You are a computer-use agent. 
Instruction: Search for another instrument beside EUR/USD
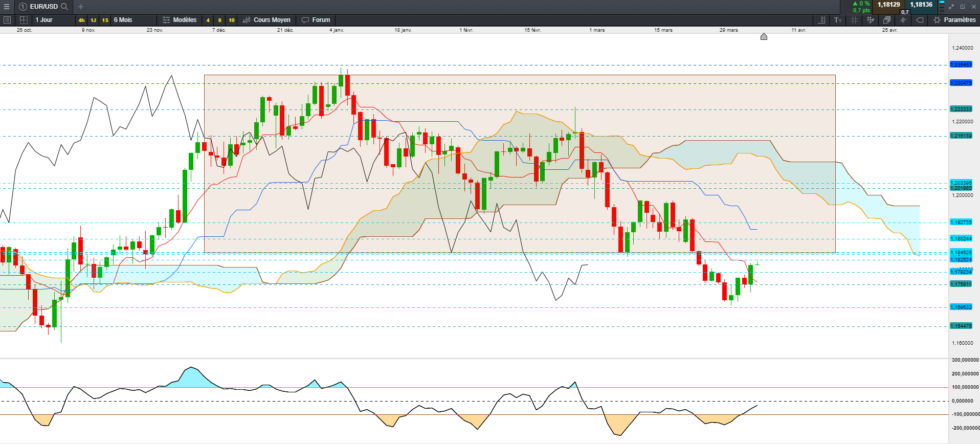64,7
